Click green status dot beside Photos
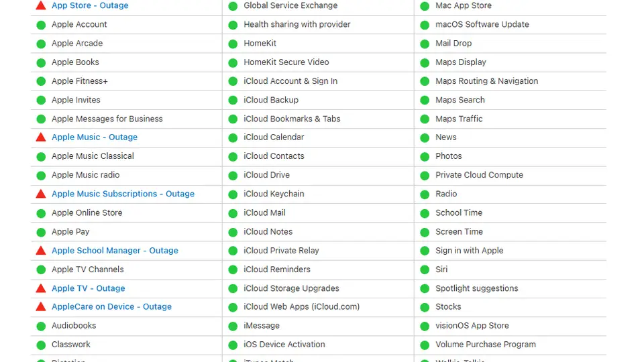The width and height of the screenshot is (644, 362). [x=425, y=157]
